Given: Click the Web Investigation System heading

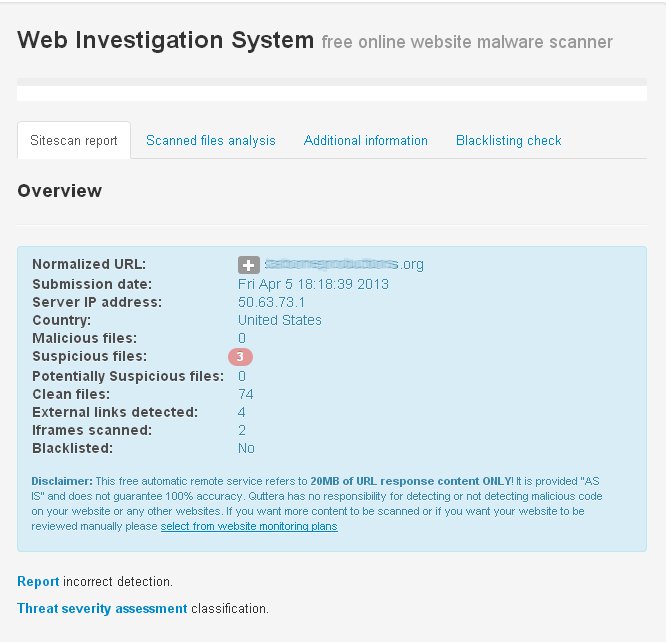Looking at the screenshot, I should point(165,41).
